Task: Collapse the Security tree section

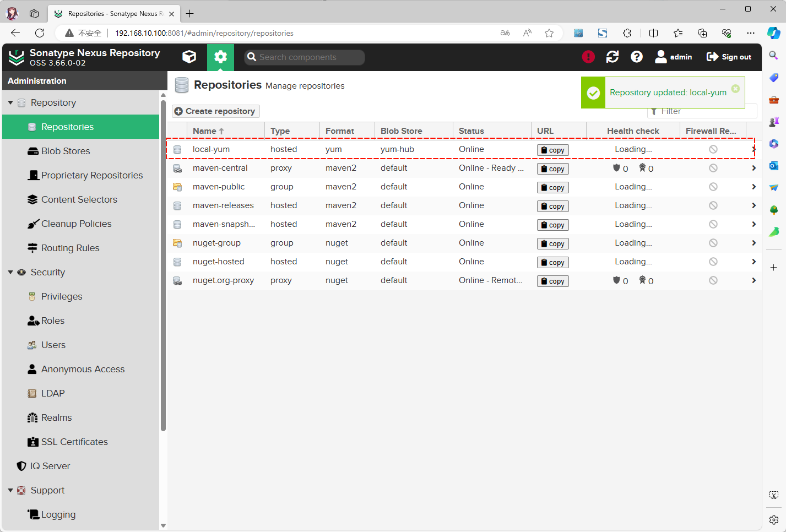Action: 10,272
